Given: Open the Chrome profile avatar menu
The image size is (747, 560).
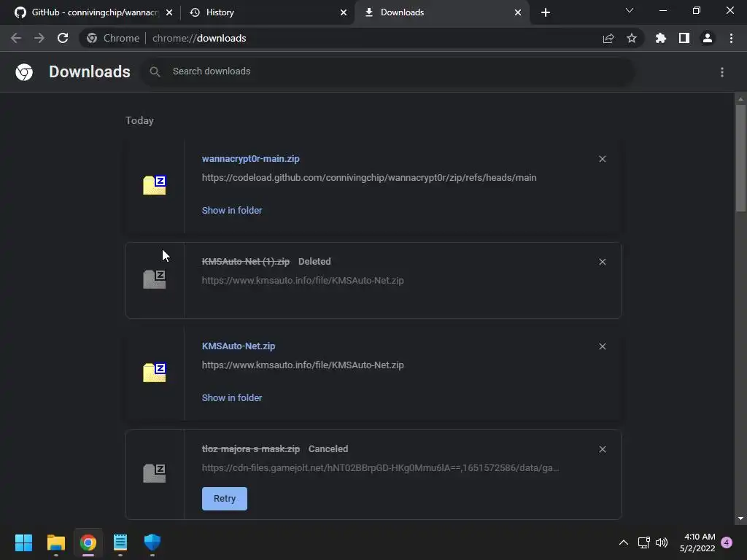Looking at the screenshot, I should [708, 38].
